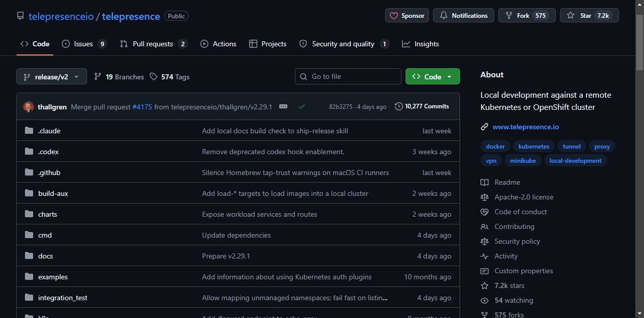
Task: Select the proxy topic tag
Action: coord(602,147)
